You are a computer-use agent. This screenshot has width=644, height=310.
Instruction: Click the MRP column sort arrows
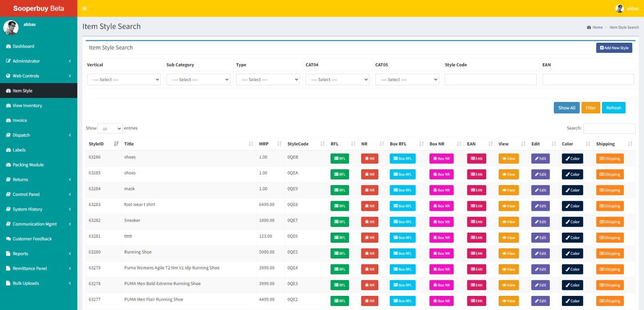point(279,144)
